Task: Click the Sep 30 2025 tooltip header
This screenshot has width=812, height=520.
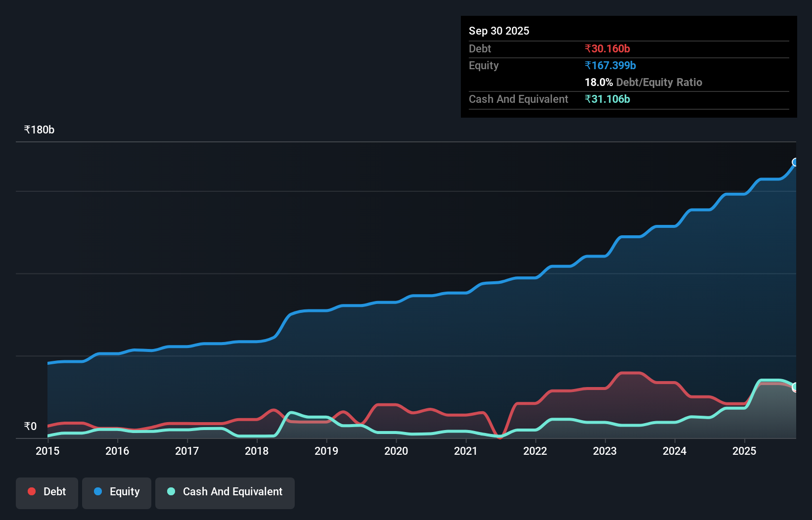Action: [499, 31]
